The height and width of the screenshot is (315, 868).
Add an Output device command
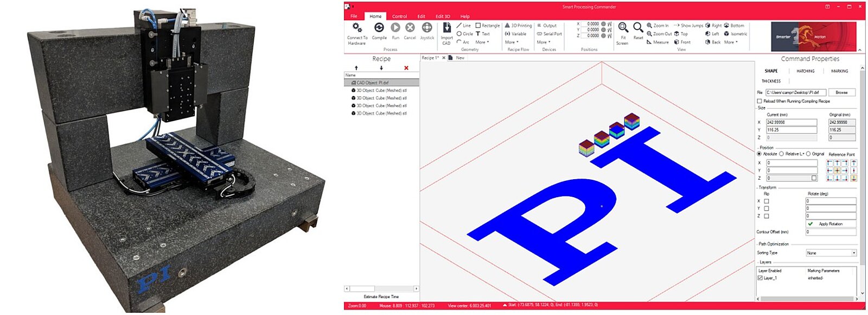point(547,26)
